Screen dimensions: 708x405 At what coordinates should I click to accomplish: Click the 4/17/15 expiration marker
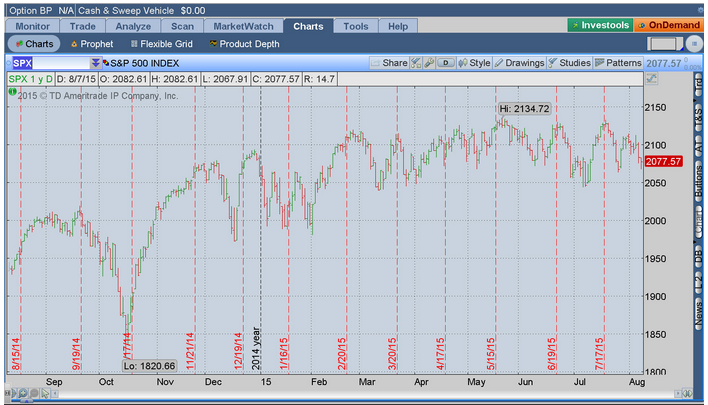pos(440,354)
